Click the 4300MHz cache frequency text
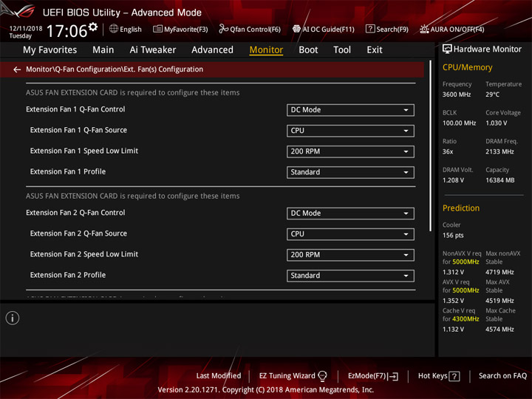This screenshot has width=532, height=399. 465,319
